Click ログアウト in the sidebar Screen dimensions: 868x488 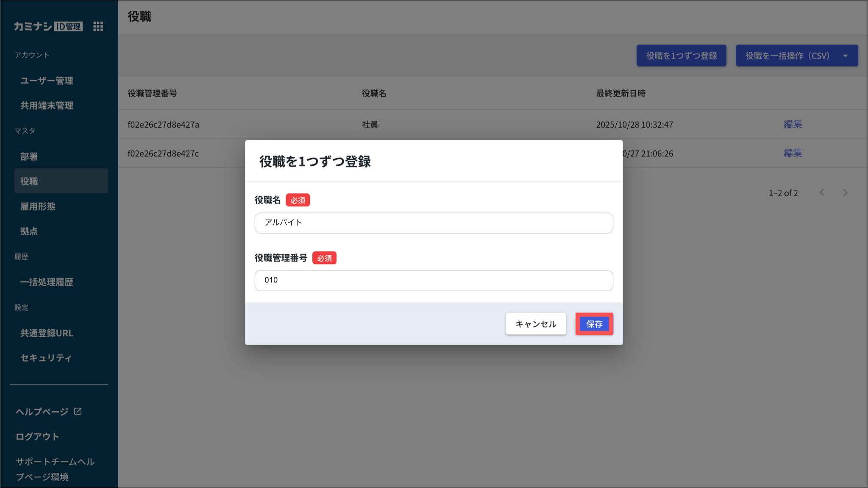pos(37,436)
